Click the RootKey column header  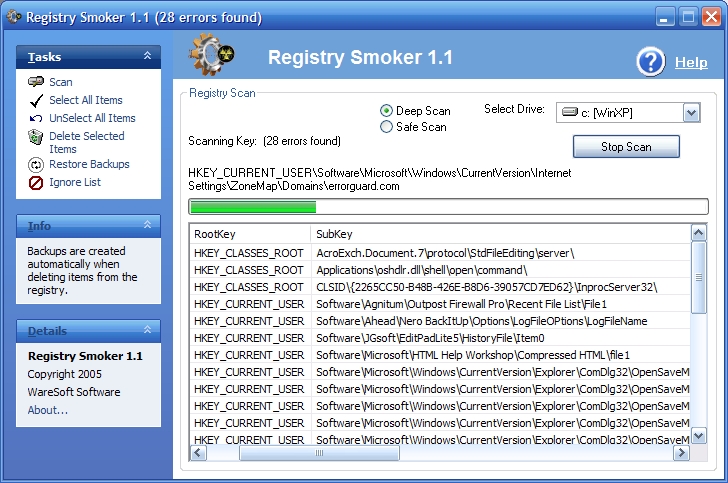(250, 234)
